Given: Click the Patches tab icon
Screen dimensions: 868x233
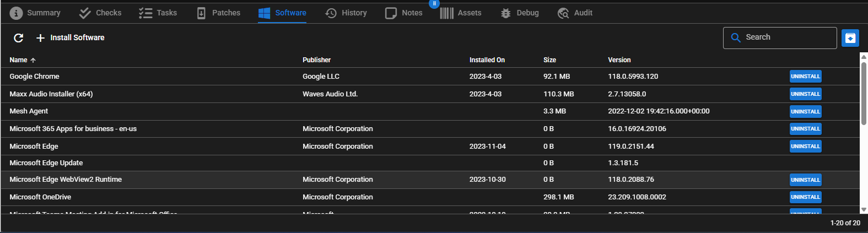Looking at the screenshot, I should 201,13.
